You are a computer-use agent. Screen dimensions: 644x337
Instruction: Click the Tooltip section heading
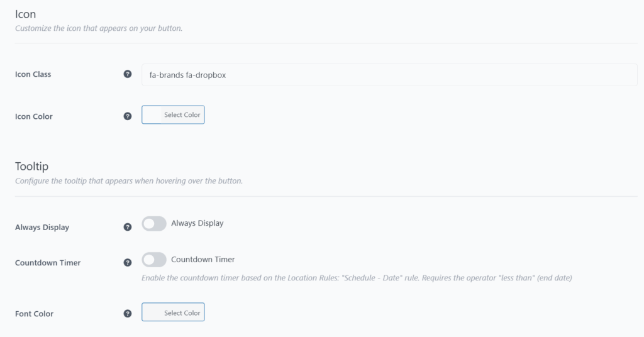[x=31, y=166]
